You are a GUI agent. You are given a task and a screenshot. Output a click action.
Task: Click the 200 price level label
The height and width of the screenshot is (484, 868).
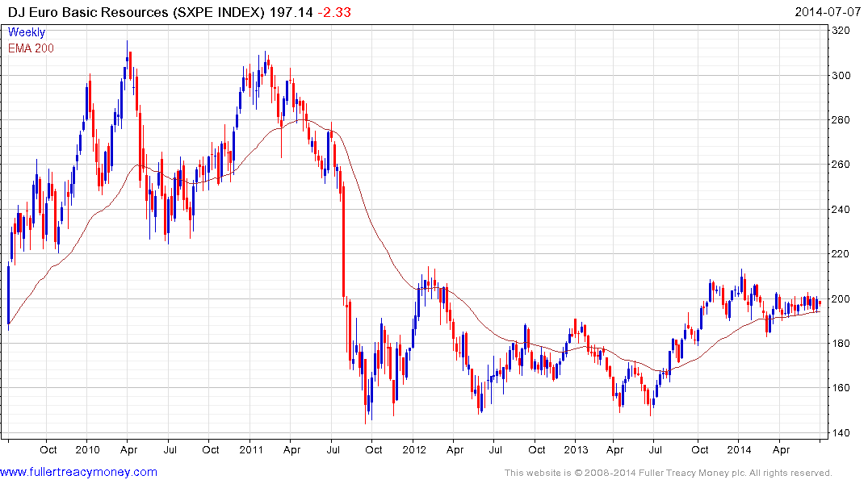(x=841, y=298)
